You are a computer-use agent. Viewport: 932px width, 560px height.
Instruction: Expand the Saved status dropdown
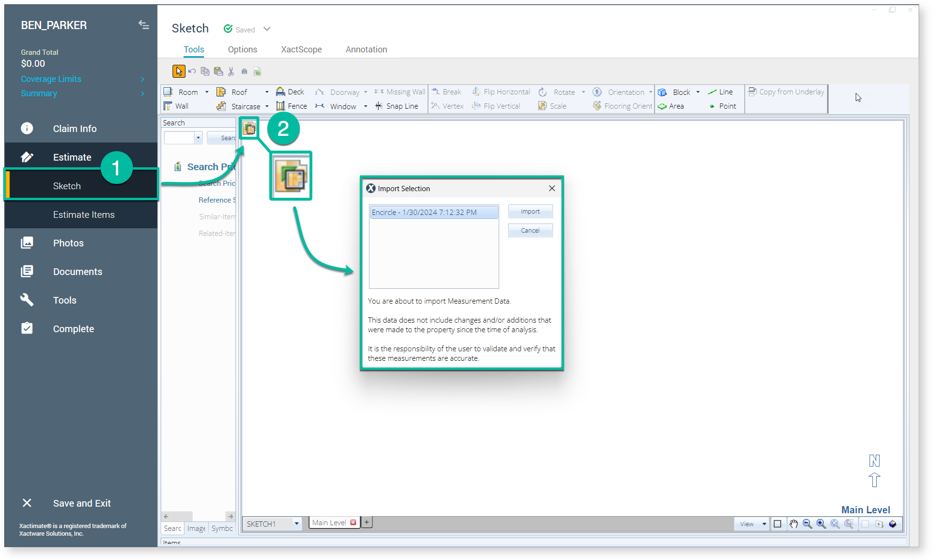(267, 29)
